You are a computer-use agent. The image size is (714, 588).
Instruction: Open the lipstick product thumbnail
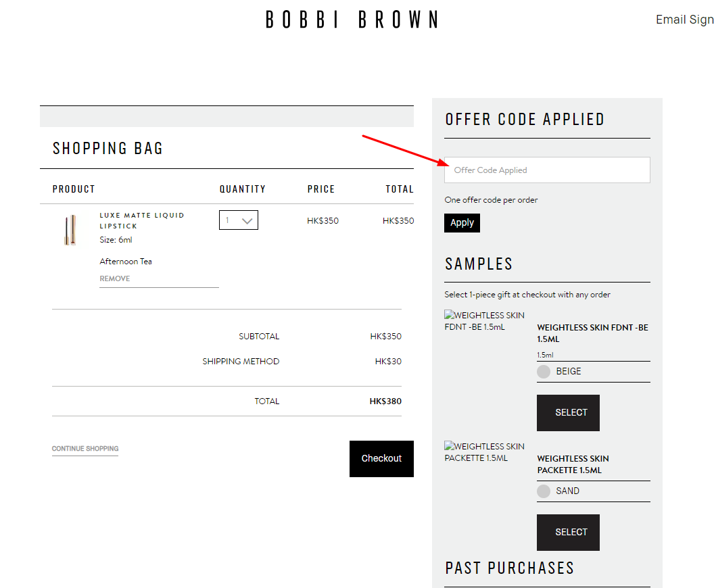(70, 230)
